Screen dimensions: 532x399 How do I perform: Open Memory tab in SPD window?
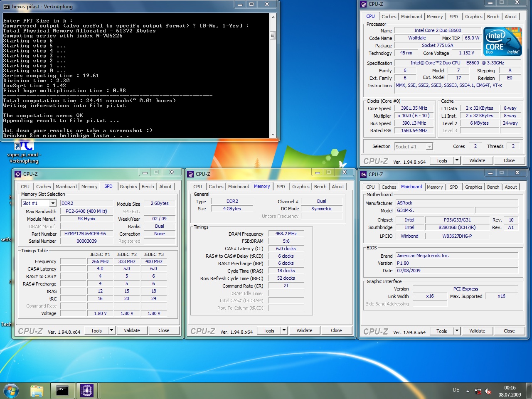pos(89,187)
